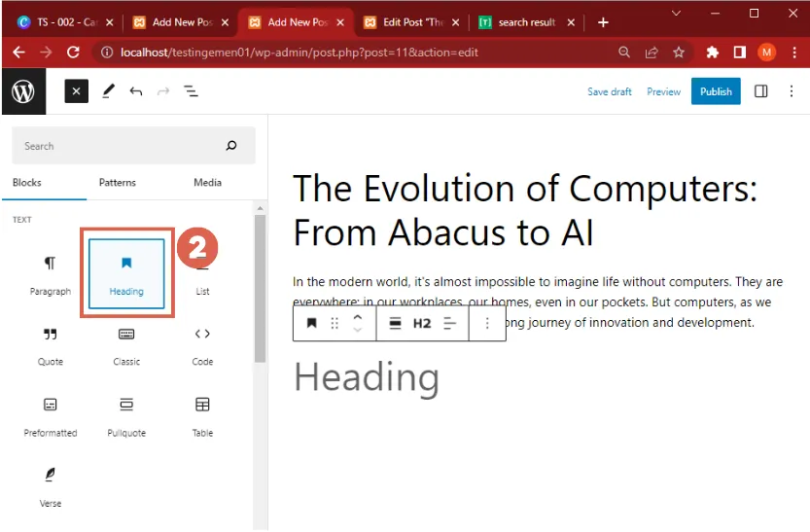Open the tab search chevron
Image resolution: width=810 pixels, height=532 pixels.
point(676,14)
